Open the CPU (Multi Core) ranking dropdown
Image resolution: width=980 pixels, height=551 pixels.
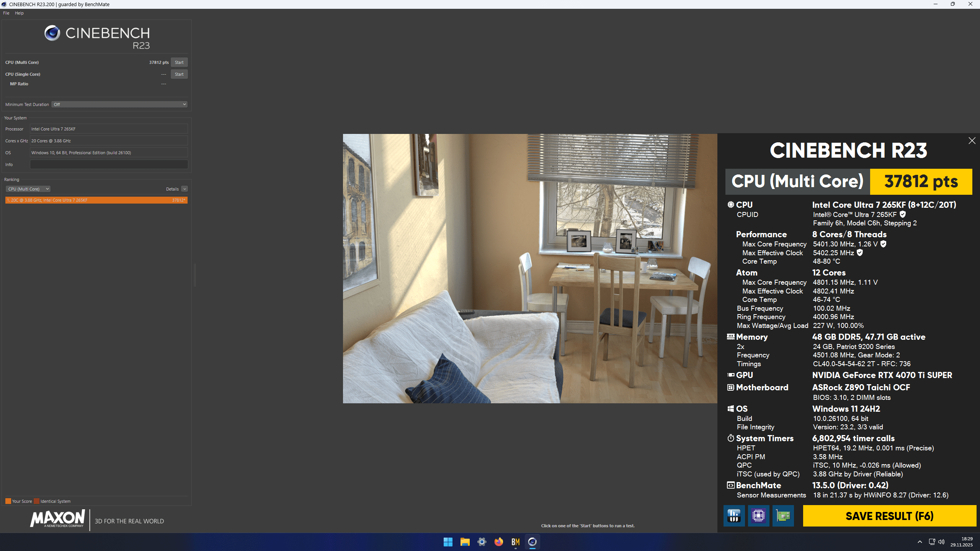pos(28,189)
